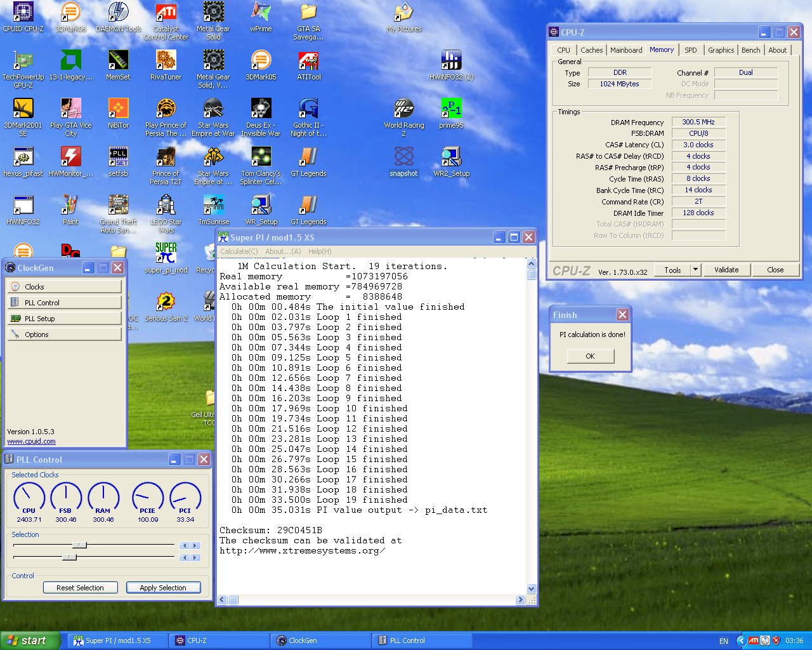Click the upper Selection slider thumb
This screenshot has height=650, width=812.
click(x=79, y=545)
